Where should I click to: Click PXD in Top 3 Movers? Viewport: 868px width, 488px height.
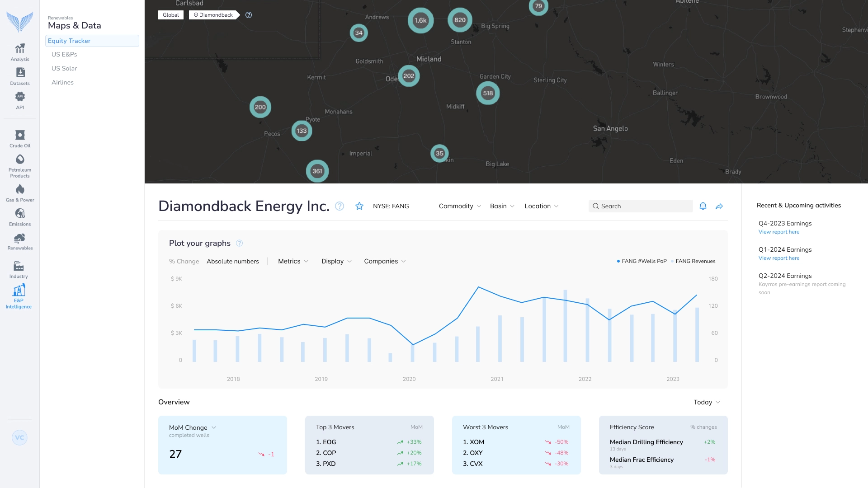tap(326, 464)
